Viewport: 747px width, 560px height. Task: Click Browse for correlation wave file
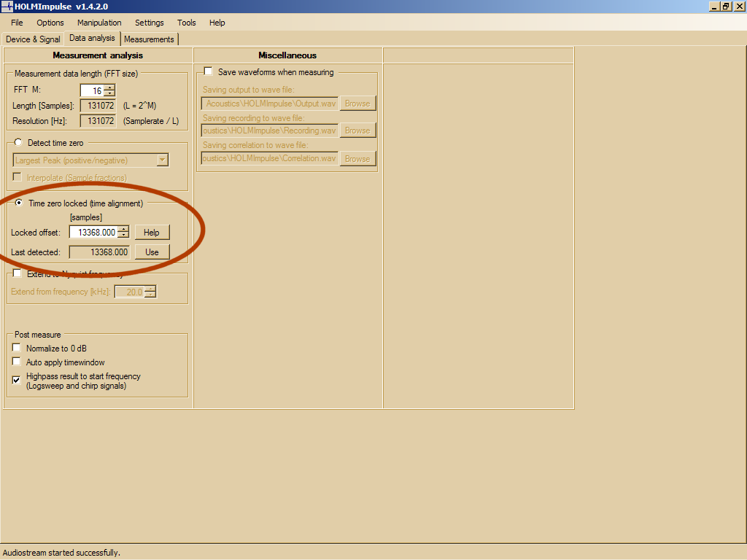(x=357, y=158)
